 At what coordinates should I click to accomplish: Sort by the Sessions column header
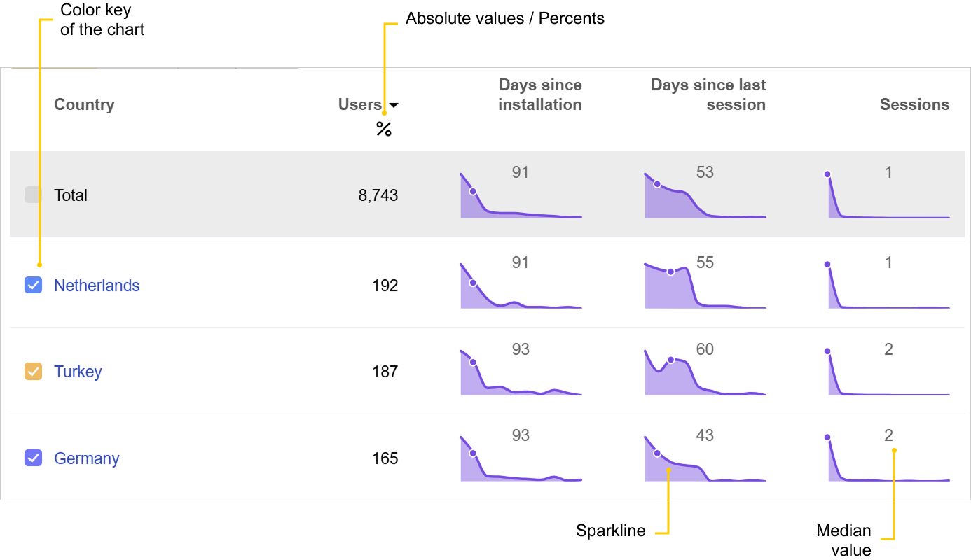[x=914, y=104]
